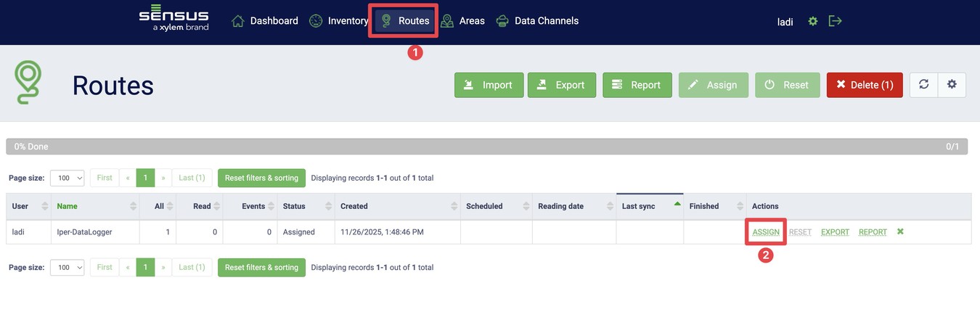Viewport: 980px width, 320px height.
Task: Delete the Iper-DataLogger route using the X icon
Action: (x=900, y=232)
